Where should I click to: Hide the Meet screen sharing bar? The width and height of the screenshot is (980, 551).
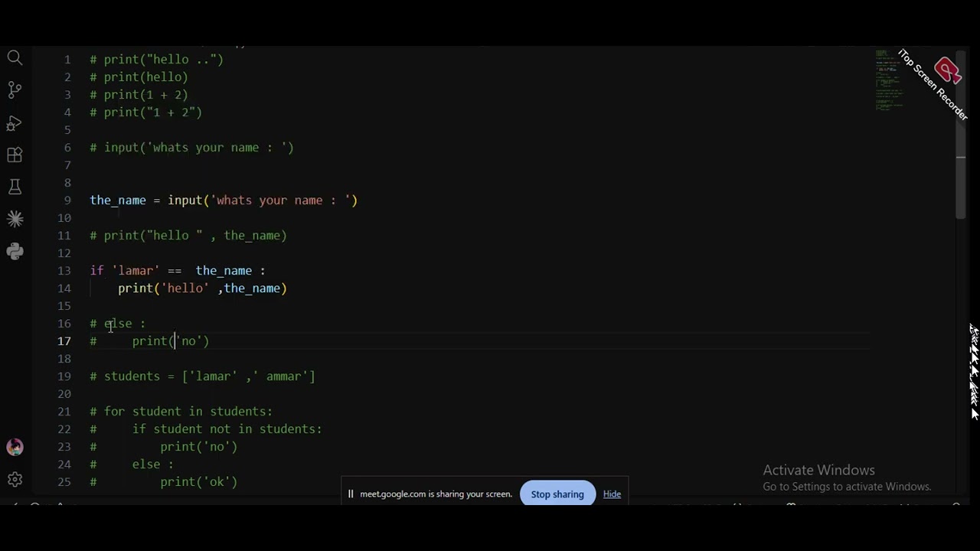pyautogui.click(x=612, y=494)
